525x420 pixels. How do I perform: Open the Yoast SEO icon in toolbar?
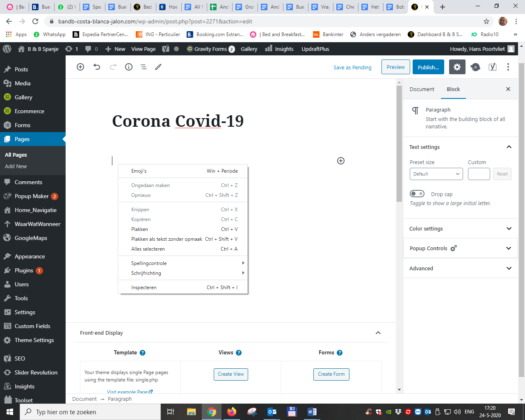click(493, 67)
